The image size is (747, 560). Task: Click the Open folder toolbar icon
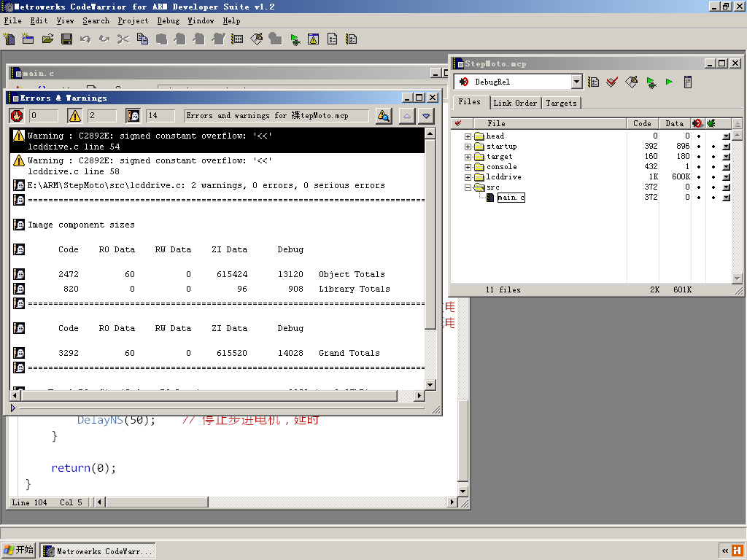click(47, 39)
